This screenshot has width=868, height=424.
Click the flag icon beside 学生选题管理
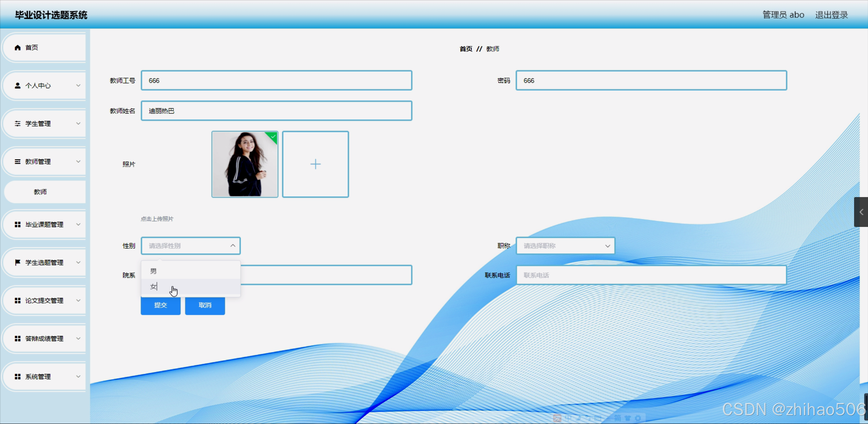[x=18, y=262]
